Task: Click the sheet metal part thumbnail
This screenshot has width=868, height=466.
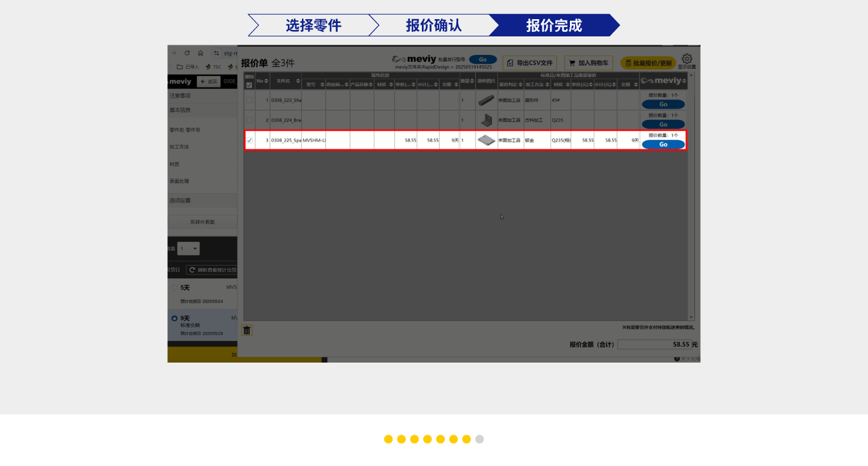Action: tap(486, 140)
